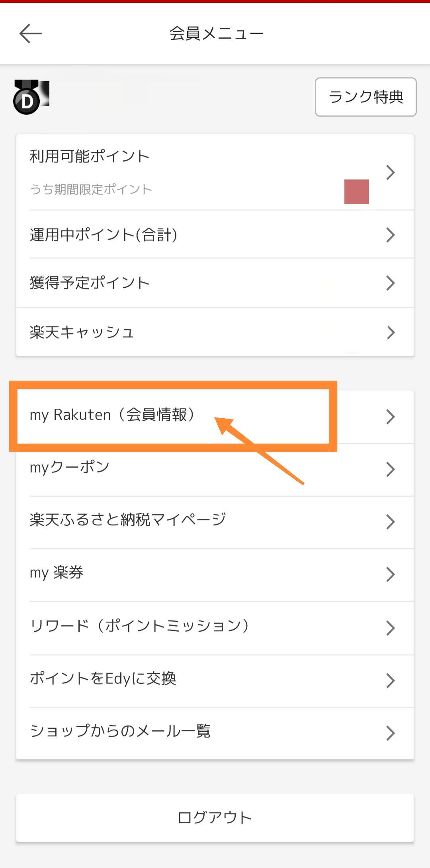
Task: Tap the リワード row chevron icon
Action: tap(390, 628)
